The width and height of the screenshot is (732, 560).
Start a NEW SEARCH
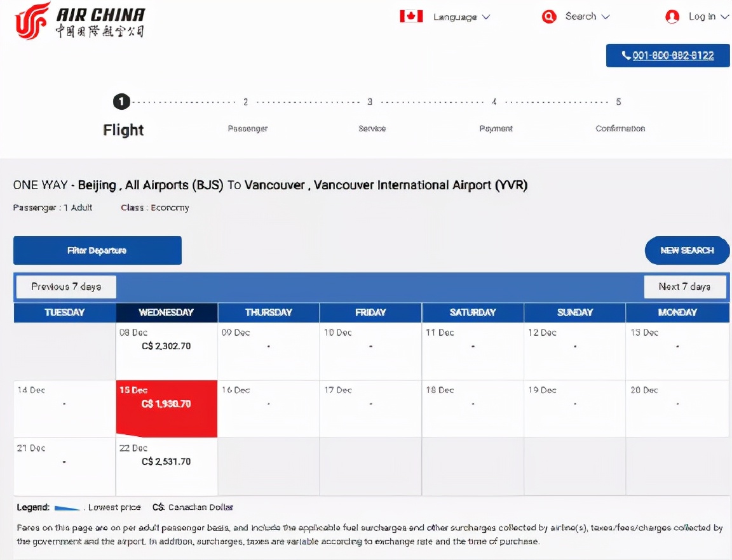tap(687, 251)
